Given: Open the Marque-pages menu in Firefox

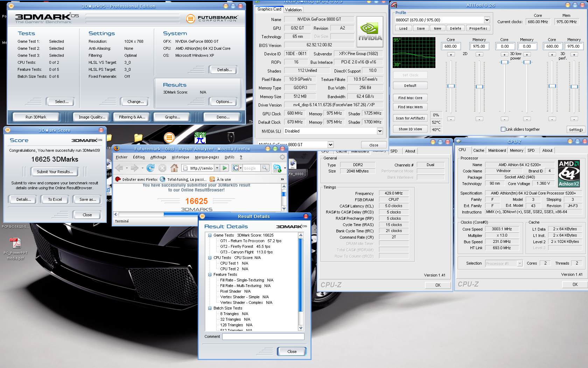Looking at the screenshot, I should 207,157.
